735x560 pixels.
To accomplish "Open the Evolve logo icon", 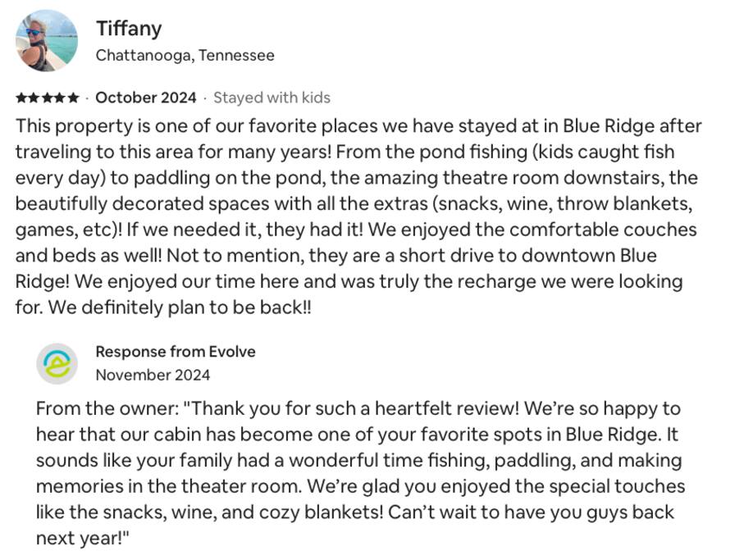I will tap(57, 363).
